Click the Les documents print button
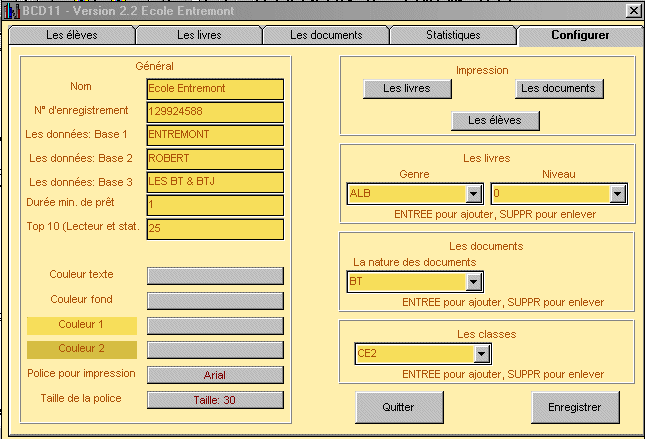The height and width of the screenshot is (439, 645). 558,89
